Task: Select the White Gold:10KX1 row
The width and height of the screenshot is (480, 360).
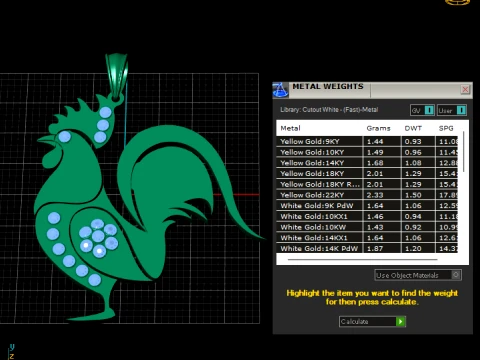Action: [367, 216]
